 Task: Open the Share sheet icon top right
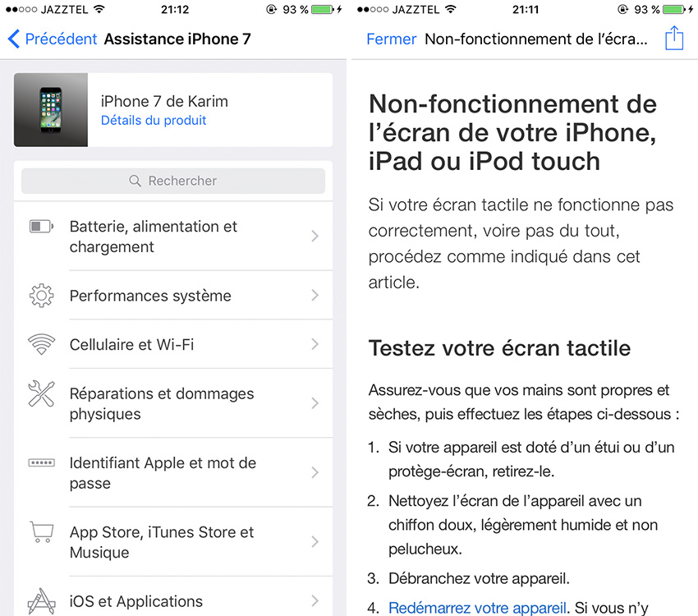click(674, 38)
